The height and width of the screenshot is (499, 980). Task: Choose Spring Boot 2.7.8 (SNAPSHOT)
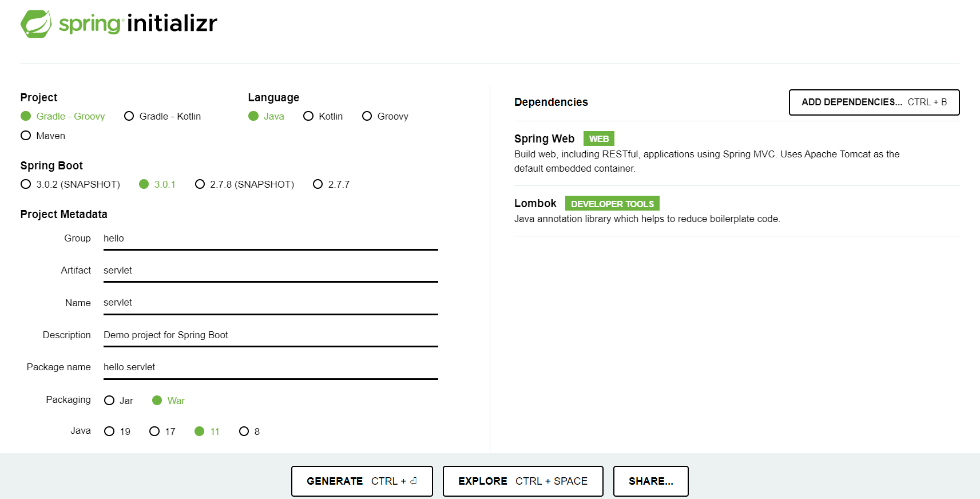244,184
